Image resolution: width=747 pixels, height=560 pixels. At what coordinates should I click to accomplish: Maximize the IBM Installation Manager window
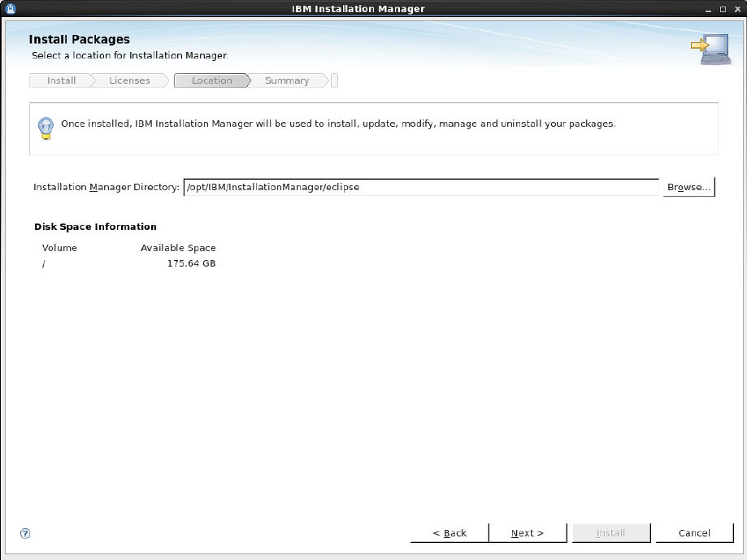click(x=723, y=9)
